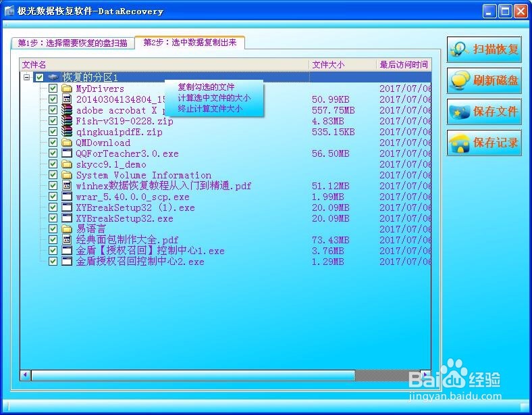Click the exe icon for wrar_5.40.0.0_scp.exe
Screen dimensions: 532x415
(x=67, y=197)
